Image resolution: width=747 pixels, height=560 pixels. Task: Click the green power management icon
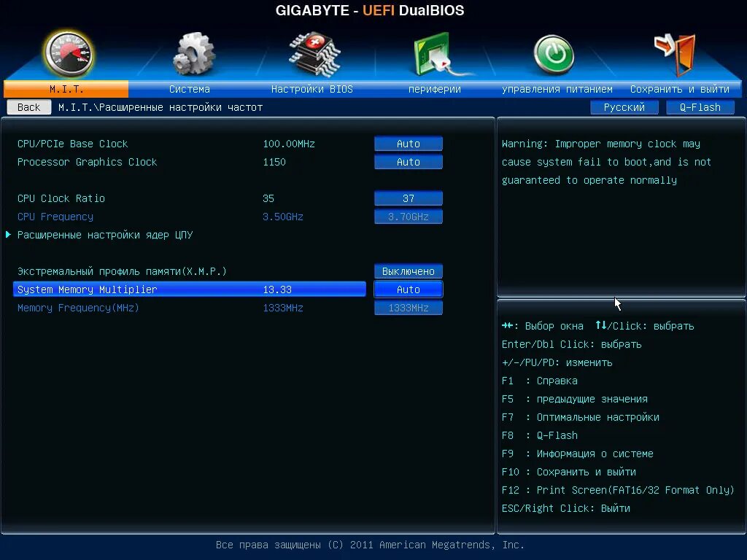554,55
